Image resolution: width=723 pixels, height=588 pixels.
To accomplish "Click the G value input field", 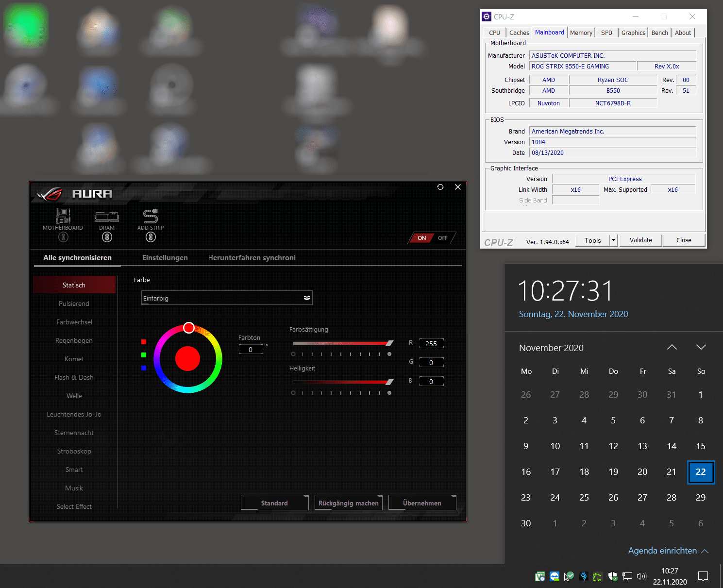I will (431, 362).
